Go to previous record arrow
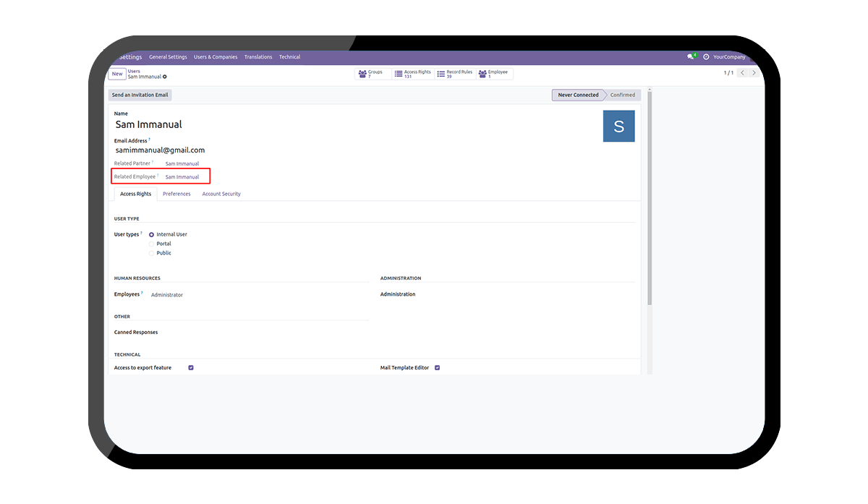The height and width of the screenshot is (504, 868). click(x=742, y=73)
